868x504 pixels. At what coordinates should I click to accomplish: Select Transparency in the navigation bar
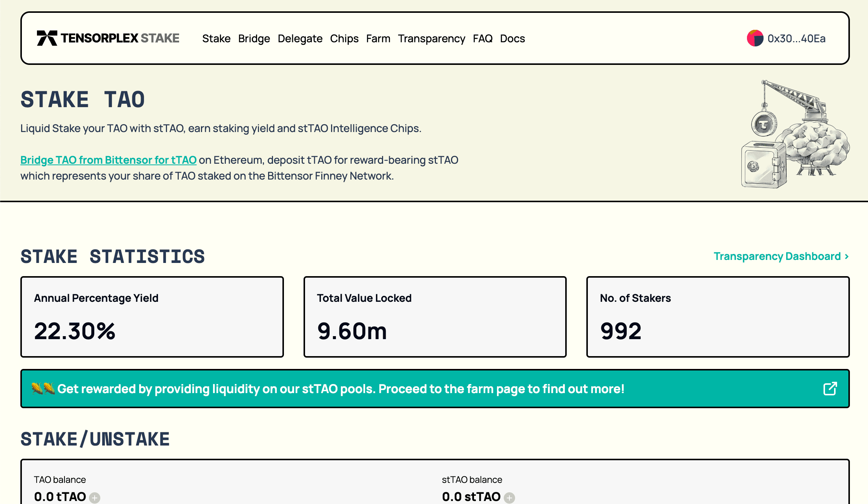point(431,38)
